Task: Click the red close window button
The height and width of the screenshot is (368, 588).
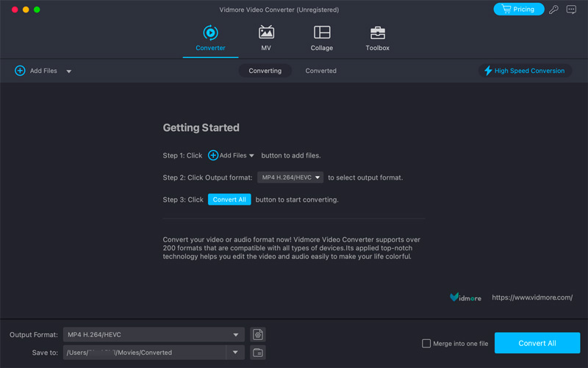Action: coord(15,10)
